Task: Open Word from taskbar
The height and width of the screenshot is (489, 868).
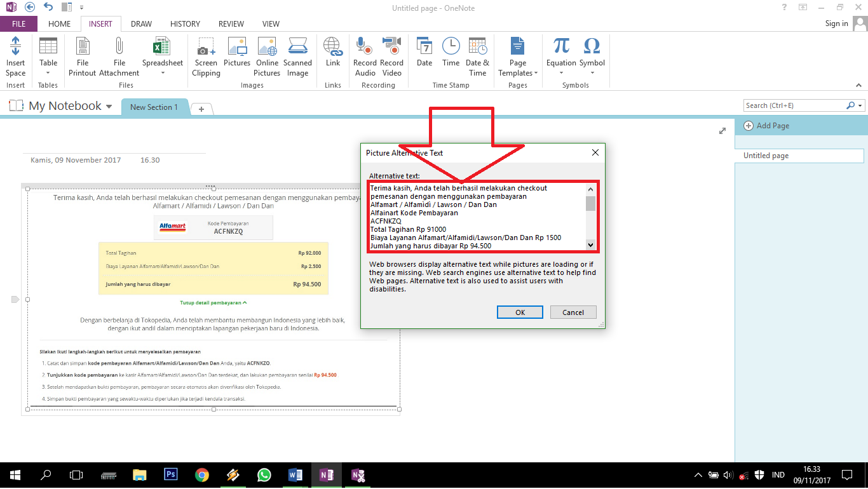Action: 295,475
